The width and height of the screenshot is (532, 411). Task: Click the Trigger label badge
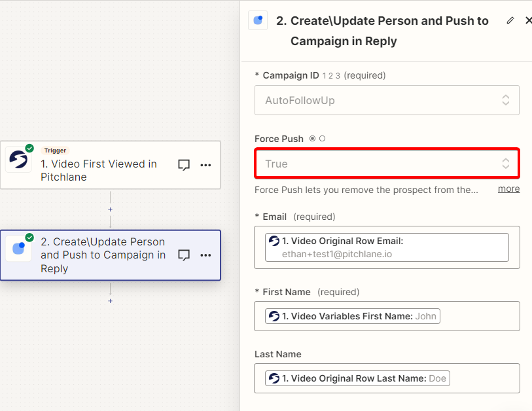pyautogui.click(x=55, y=151)
